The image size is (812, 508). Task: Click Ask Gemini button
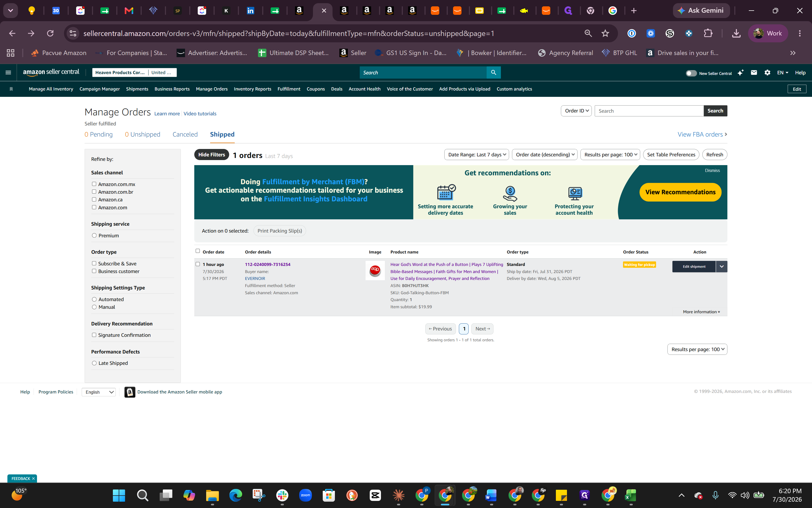701,10
